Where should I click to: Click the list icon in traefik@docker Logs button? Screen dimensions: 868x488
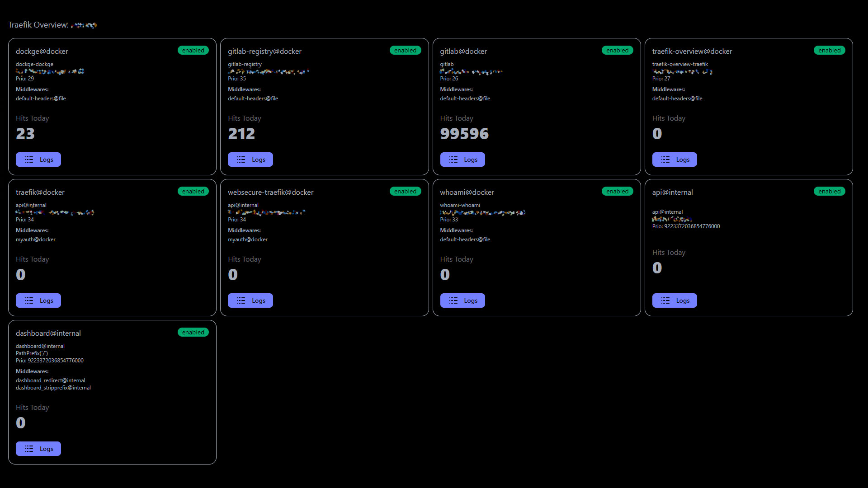29,300
